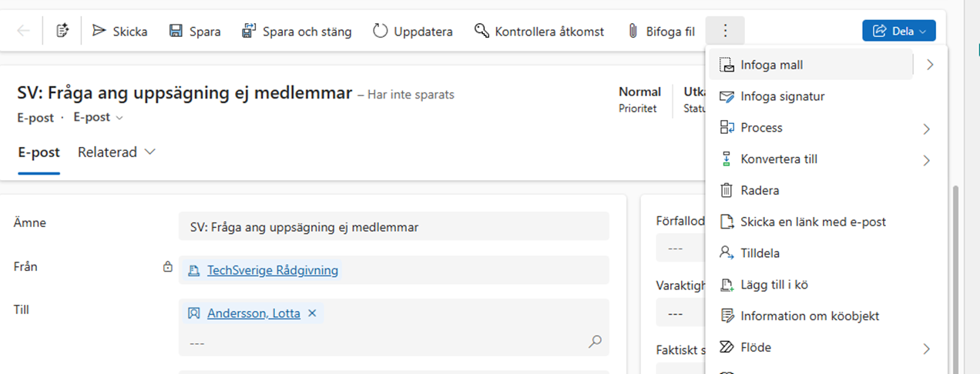Edit the Ämne subject input field
This screenshot has width=980, height=374.
pyautogui.click(x=394, y=227)
